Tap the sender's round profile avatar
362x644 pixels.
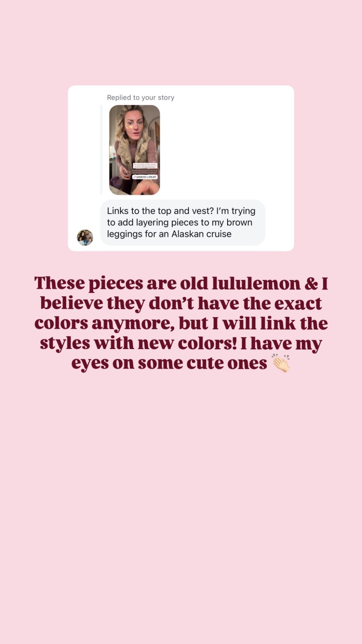point(85,237)
